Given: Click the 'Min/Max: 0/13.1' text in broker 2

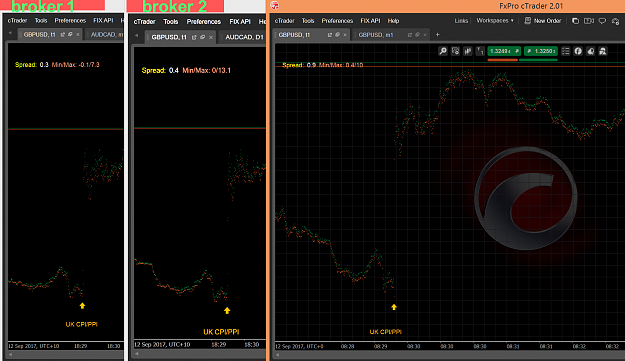Looking at the screenshot, I should [206, 71].
